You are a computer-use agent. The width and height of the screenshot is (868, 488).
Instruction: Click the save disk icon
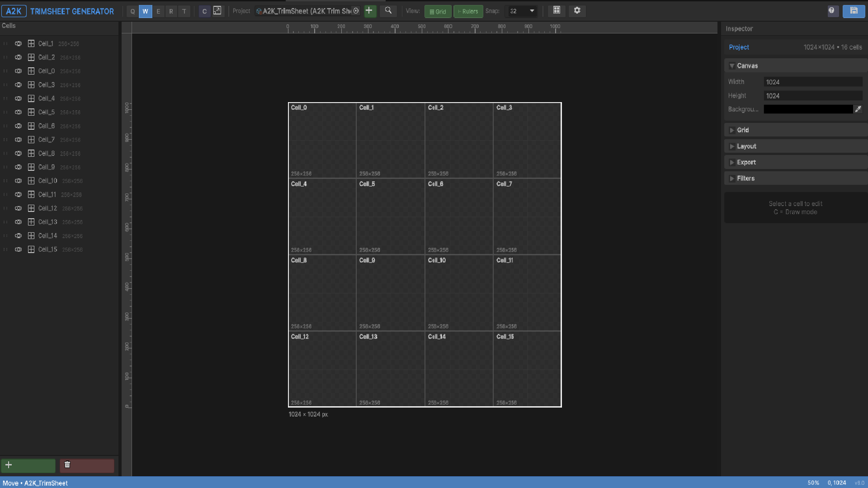(x=854, y=11)
